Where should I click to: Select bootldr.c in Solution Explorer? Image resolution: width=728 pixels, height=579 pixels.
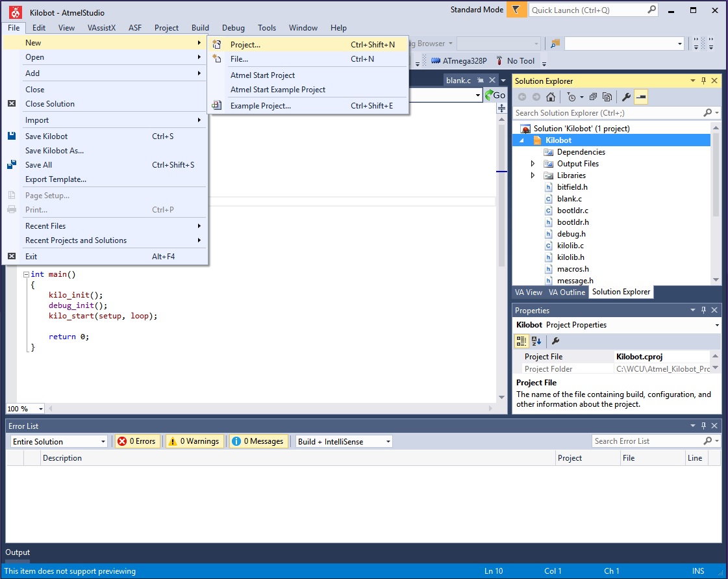pyautogui.click(x=573, y=211)
